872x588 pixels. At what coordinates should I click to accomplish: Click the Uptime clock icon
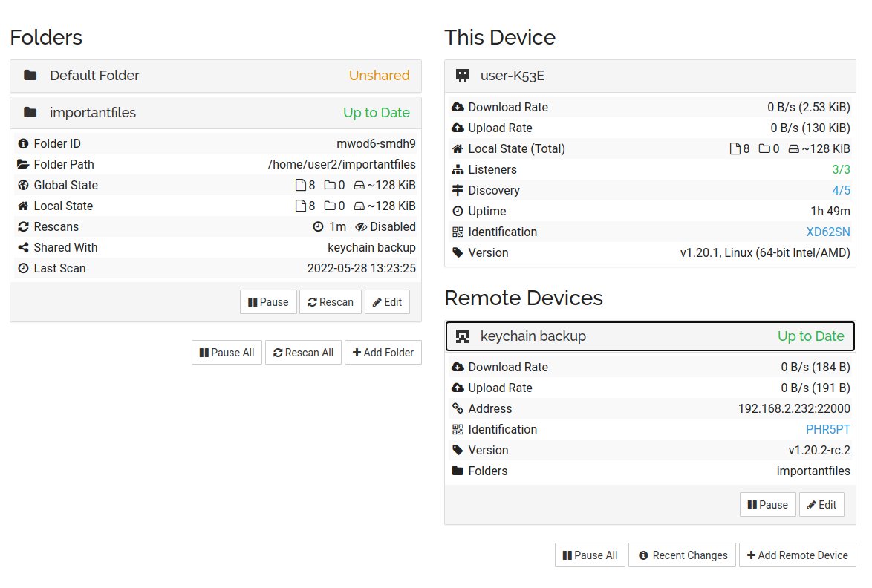coord(458,211)
